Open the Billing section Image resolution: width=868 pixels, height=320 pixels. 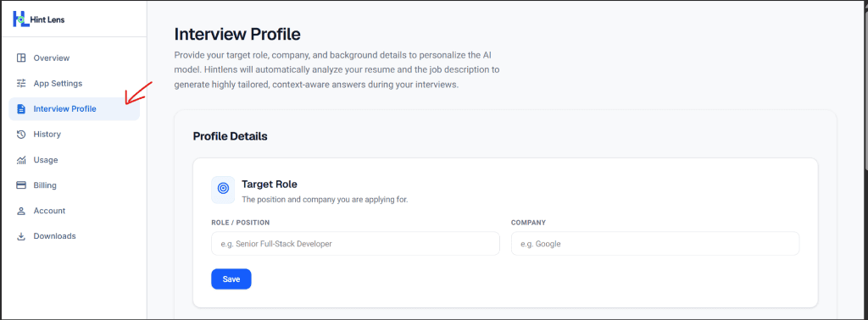coord(75,185)
